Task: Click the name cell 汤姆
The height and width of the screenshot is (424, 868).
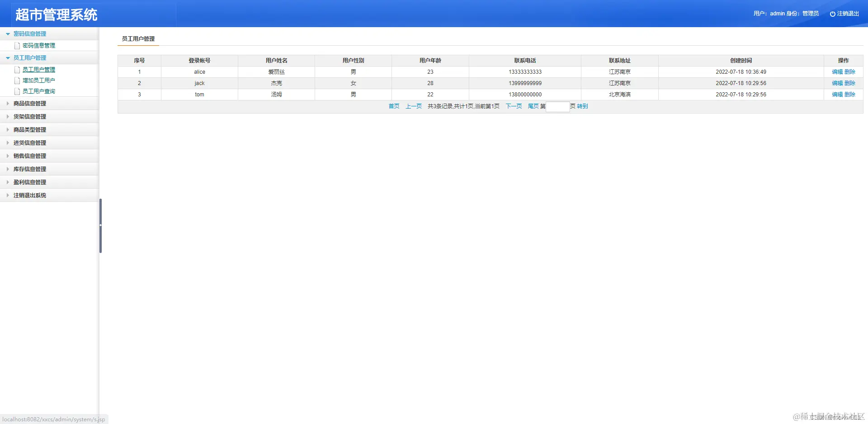Action: tap(276, 95)
